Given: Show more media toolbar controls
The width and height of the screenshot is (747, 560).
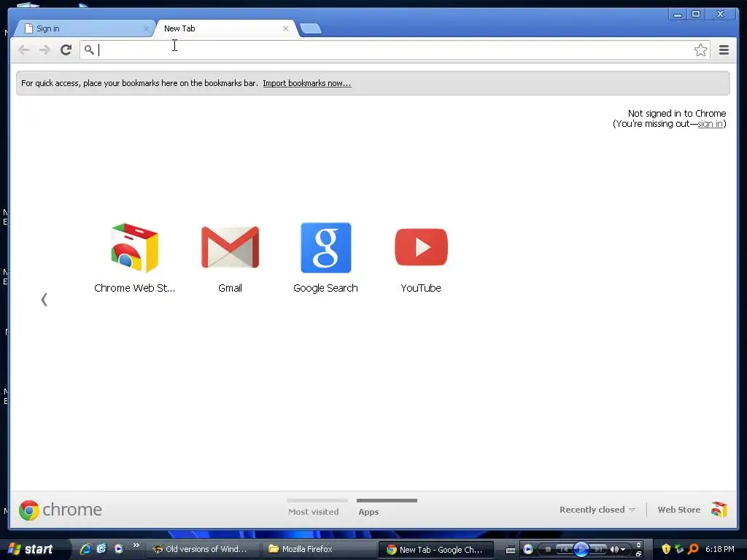Looking at the screenshot, I should [x=638, y=545].
